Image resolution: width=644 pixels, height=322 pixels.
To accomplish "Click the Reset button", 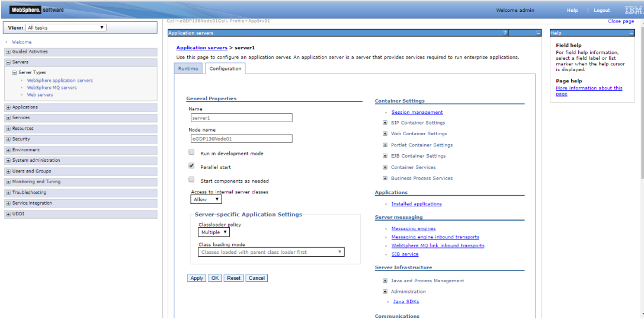I will [x=233, y=278].
